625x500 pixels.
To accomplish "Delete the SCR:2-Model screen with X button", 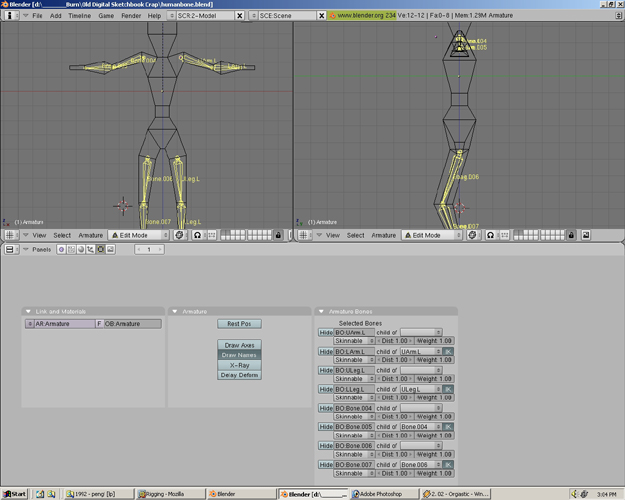I will point(240,16).
